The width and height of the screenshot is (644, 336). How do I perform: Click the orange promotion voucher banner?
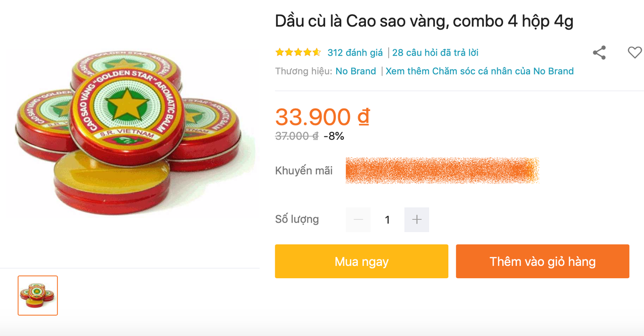click(442, 171)
